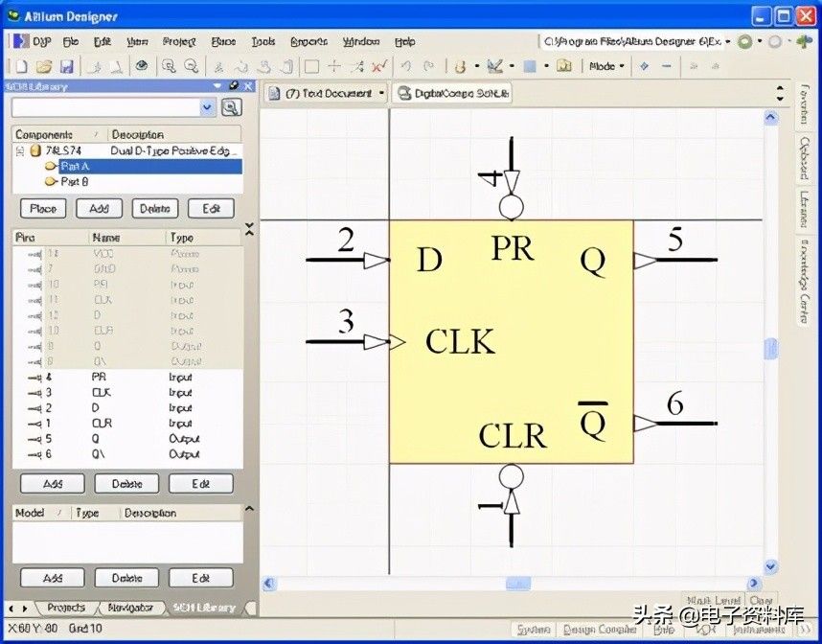This screenshot has width=822, height=644.
Task: Open the library filter combo box dropdown
Action: click(x=208, y=107)
